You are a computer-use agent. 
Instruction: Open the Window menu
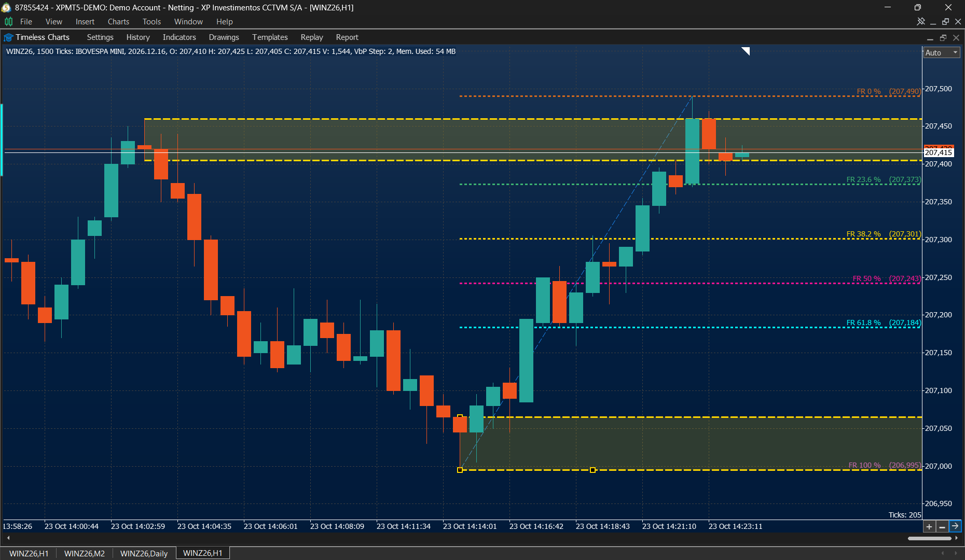coord(188,21)
